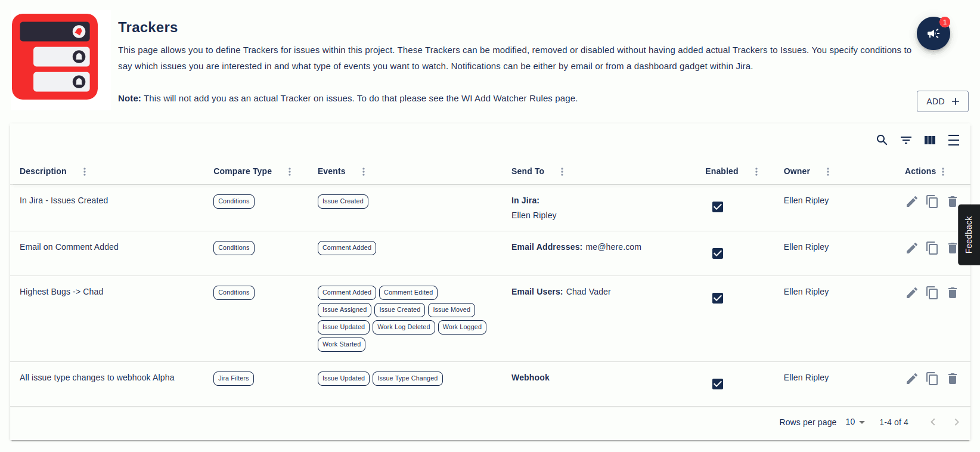Click the filter icon in the table toolbar
Viewport: 980px width, 452px height.
(906, 140)
